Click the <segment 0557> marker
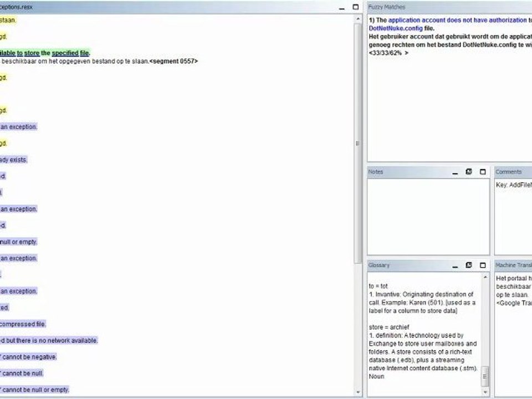Viewport: 532px width, 399px height. tap(173, 61)
